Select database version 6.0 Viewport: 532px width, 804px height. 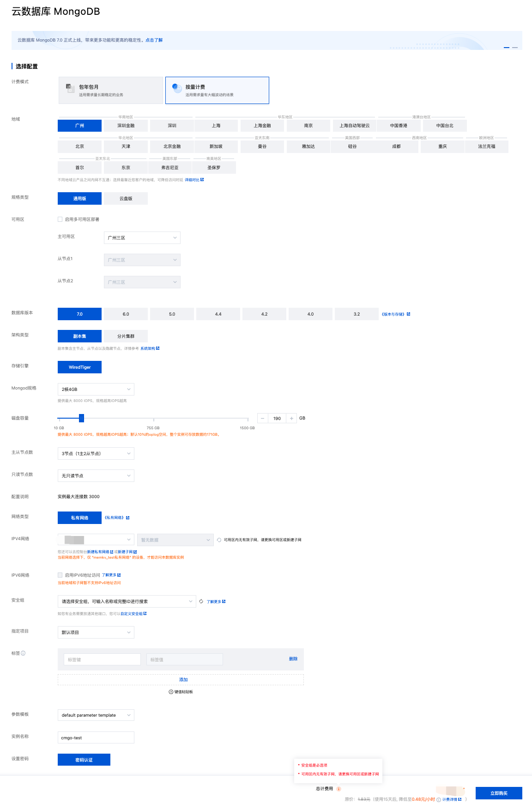(126, 314)
